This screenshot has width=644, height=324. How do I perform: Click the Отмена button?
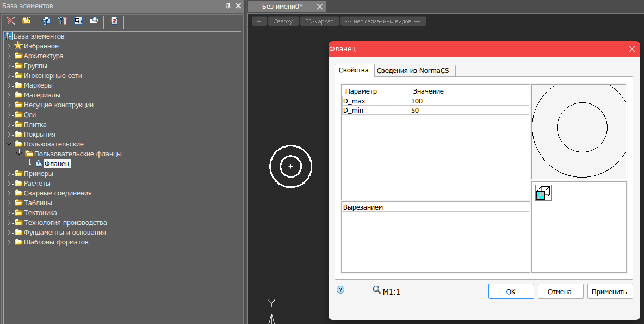point(560,291)
